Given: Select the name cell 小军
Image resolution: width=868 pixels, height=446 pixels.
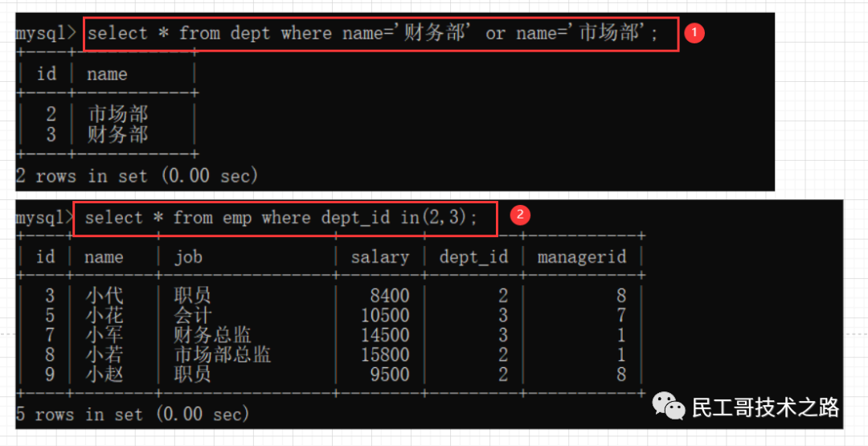Looking at the screenshot, I should 104,335.
